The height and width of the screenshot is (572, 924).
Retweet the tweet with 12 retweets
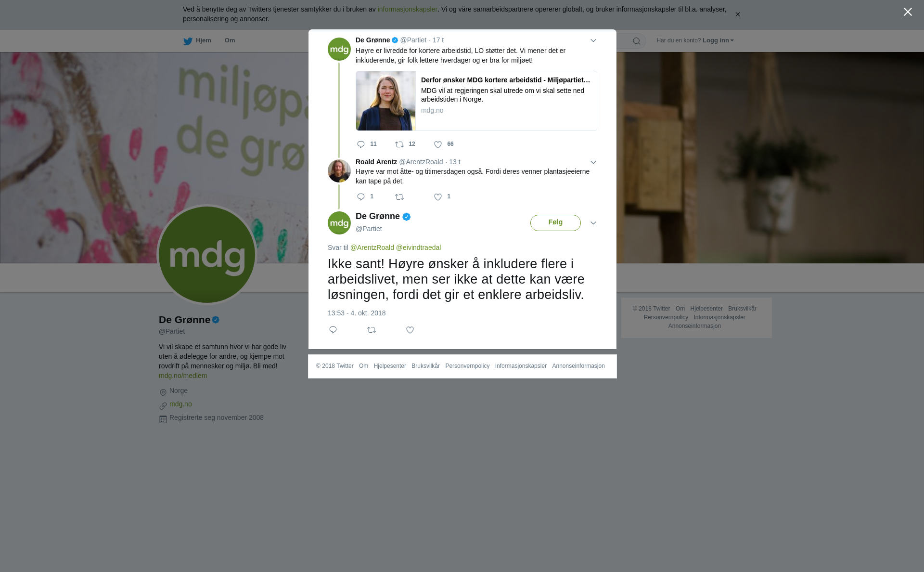pos(399,144)
